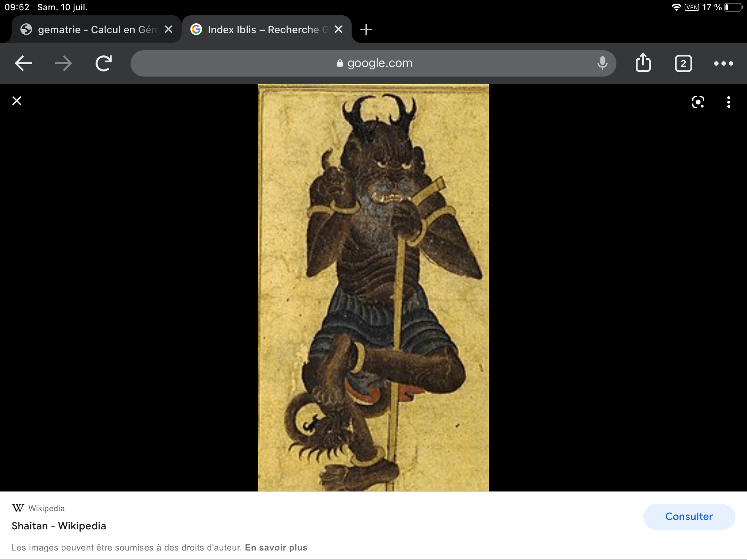Tap the date Sam. 10 juil.
Image resolution: width=747 pixels, height=560 pixels.
click(x=62, y=7)
